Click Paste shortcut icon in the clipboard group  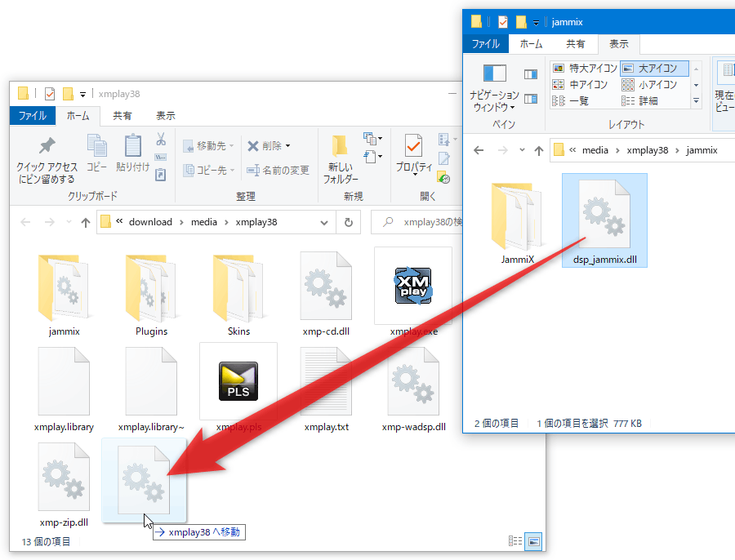point(161,175)
